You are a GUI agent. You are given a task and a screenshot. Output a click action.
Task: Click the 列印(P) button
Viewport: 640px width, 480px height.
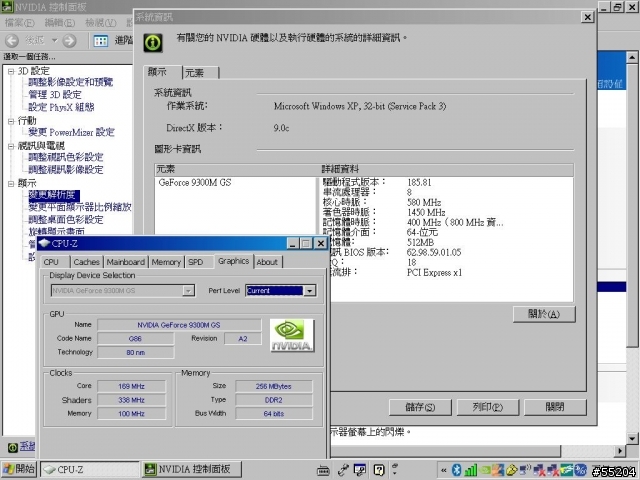[487, 407]
